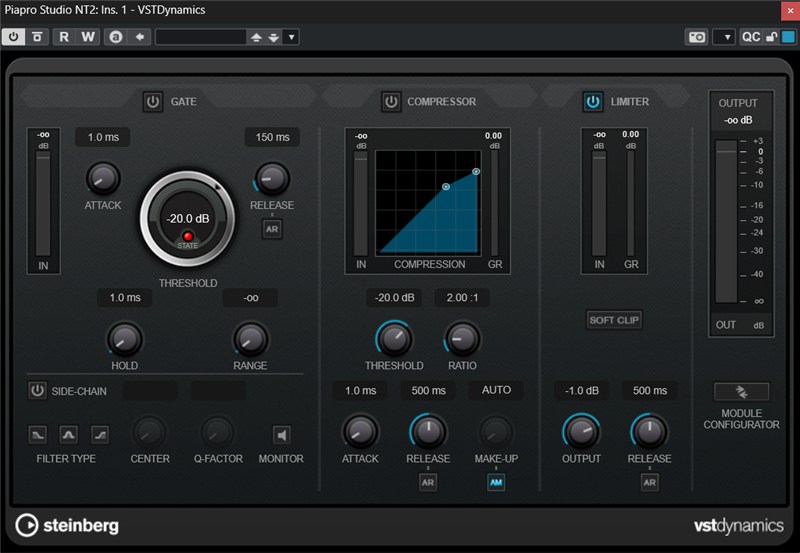Click gate attack value 1.0 ms field
The height and width of the screenshot is (553, 800).
click(x=103, y=137)
